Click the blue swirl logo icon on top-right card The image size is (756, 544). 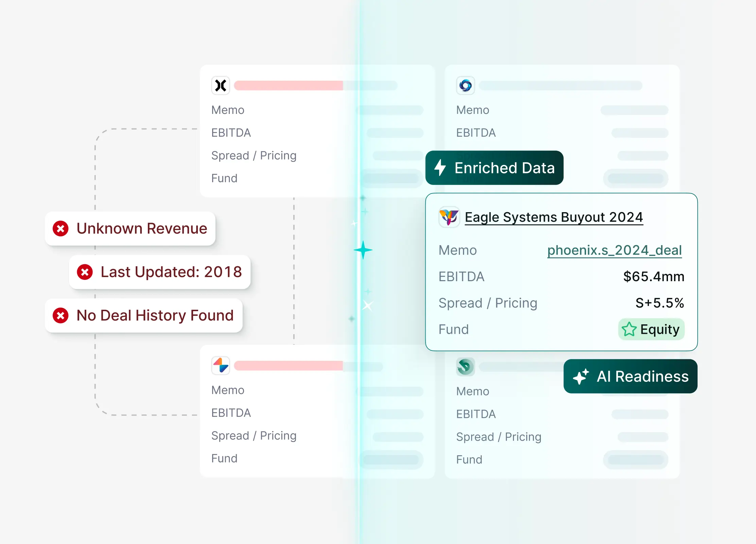pyautogui.click(x=465, y=85)
